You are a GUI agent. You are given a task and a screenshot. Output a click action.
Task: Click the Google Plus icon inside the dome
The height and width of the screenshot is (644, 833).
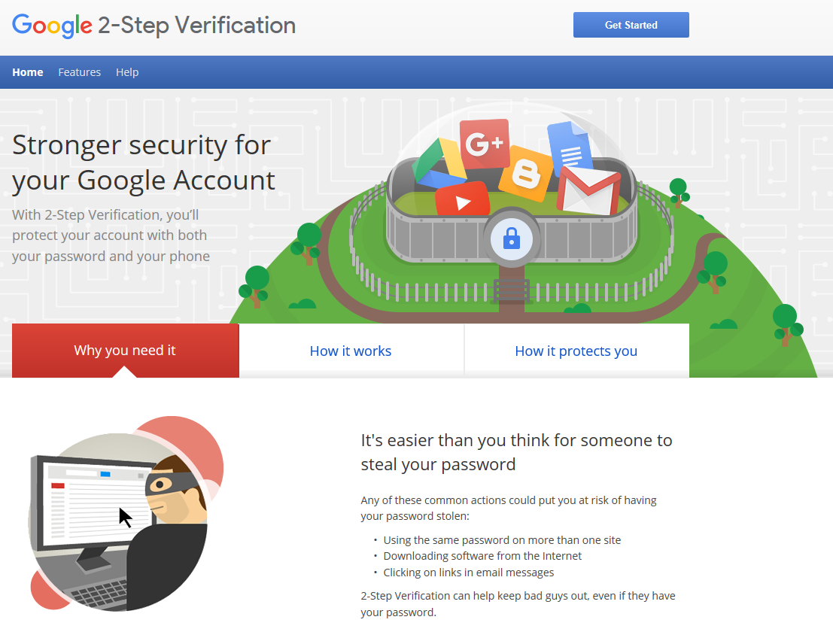[485, 143]
